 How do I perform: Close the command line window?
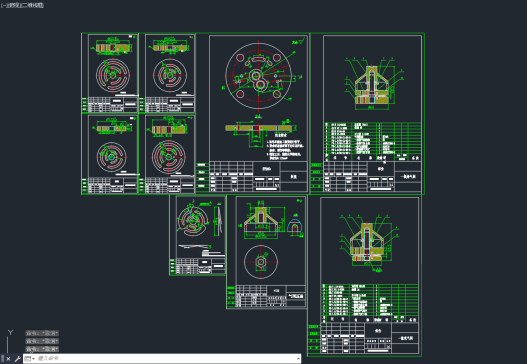[x=8, y=359]
